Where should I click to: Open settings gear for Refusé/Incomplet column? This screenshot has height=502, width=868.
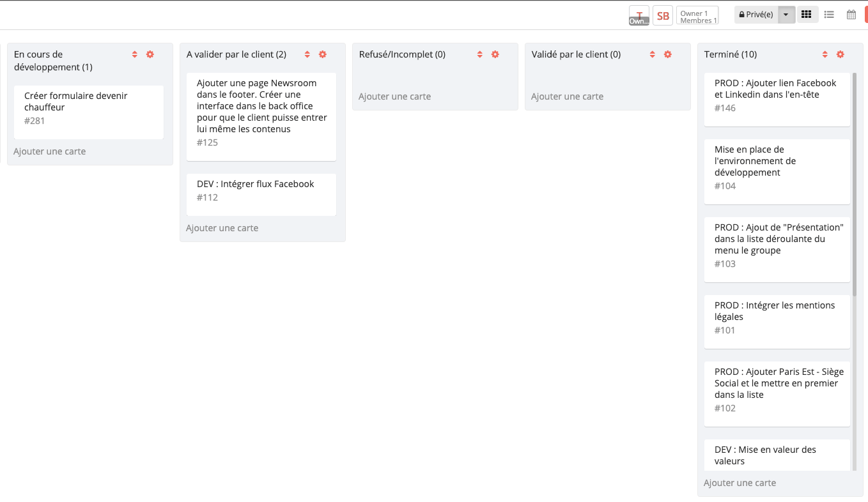[495, 54]
